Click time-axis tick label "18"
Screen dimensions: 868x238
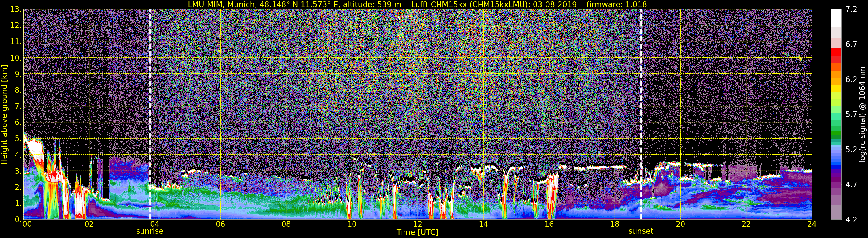pyautogui.click(x=614, y=224)
